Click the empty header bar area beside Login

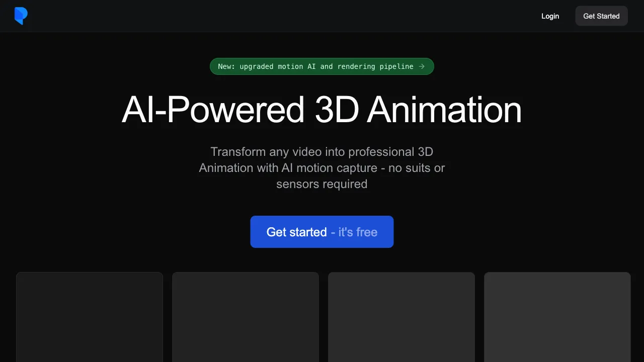pos(282,16)
